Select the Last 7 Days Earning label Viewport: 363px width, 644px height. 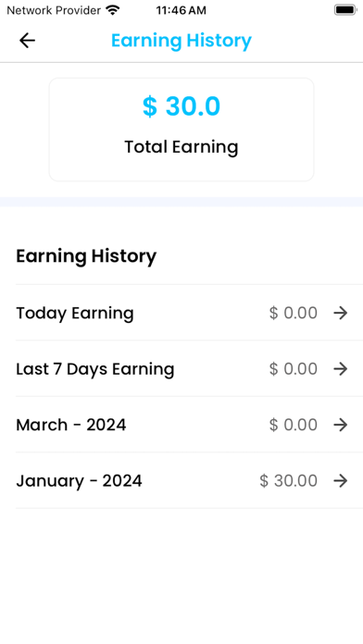[x=95, y=369]
